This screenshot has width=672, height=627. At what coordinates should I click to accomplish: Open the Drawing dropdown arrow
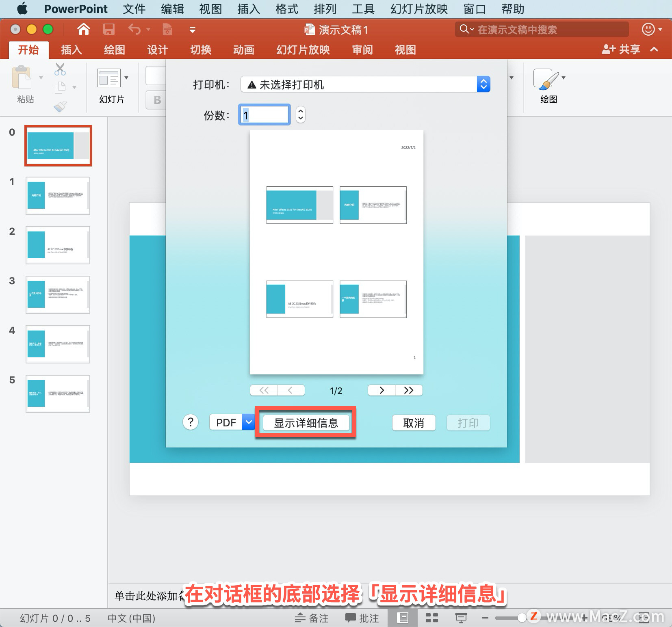[x=564, y=78]
